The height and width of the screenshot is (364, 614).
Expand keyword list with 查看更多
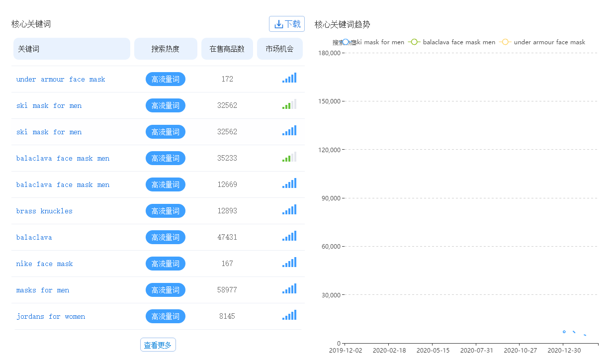point(158,345)
